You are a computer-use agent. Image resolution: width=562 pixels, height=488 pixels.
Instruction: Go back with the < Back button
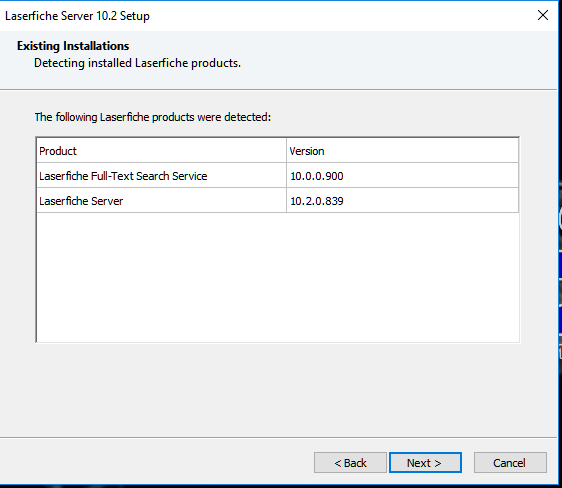350,463
